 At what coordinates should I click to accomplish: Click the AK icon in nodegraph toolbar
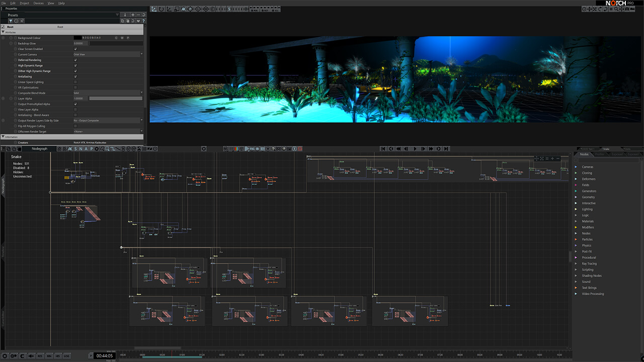(70, 149)
